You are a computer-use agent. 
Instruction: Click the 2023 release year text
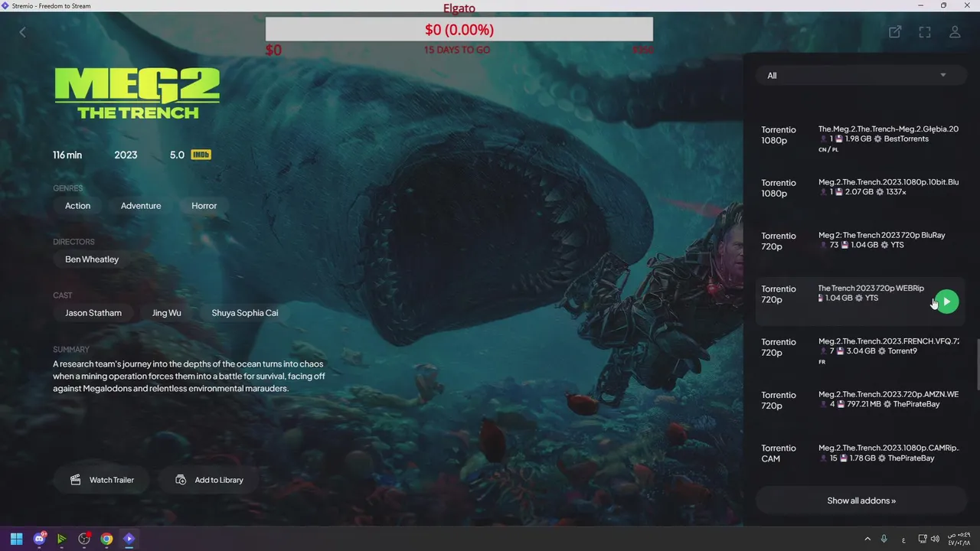pos(126,155)
